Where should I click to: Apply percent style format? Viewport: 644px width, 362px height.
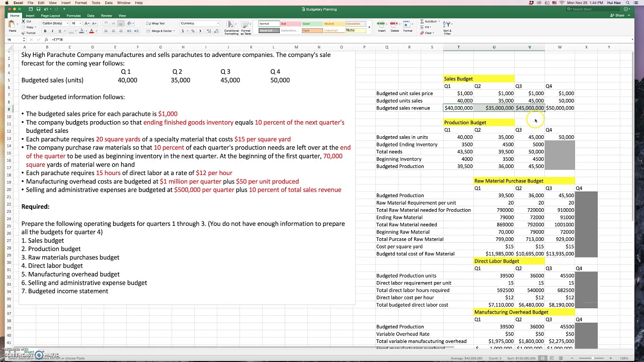click(x=193, y=31)
